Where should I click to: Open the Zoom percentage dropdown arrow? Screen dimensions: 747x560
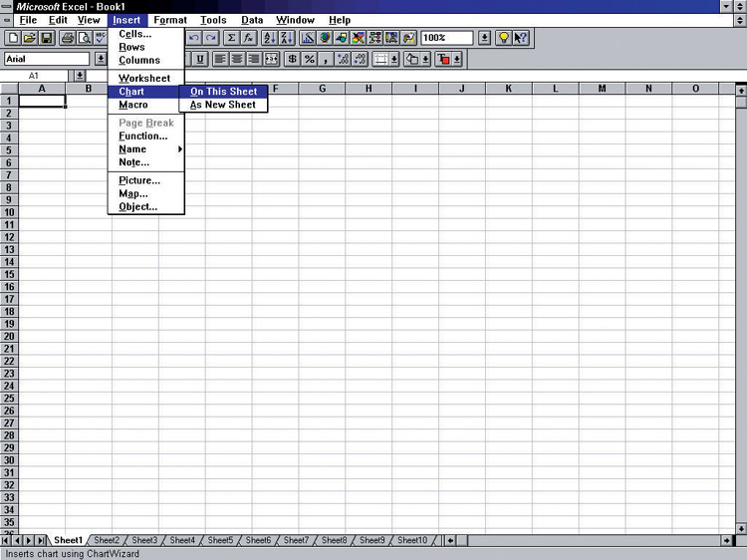pyautogui.click(x=484, y=38)
